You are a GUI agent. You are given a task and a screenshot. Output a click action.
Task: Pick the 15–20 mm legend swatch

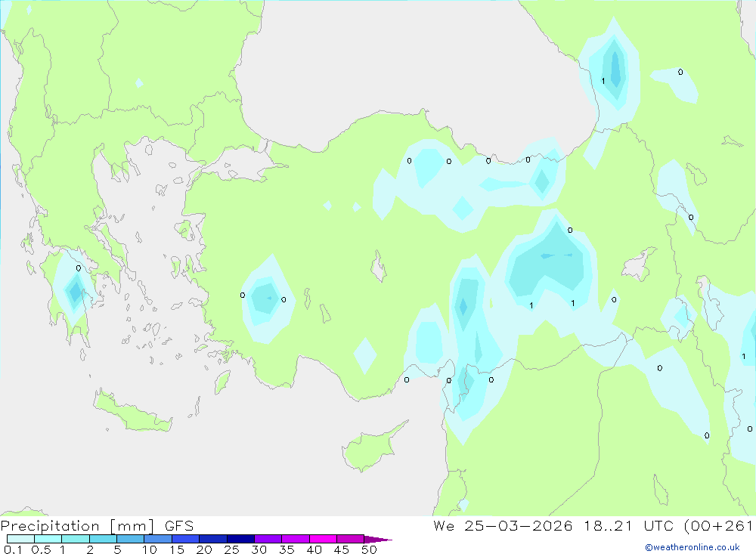coord(185,539)
